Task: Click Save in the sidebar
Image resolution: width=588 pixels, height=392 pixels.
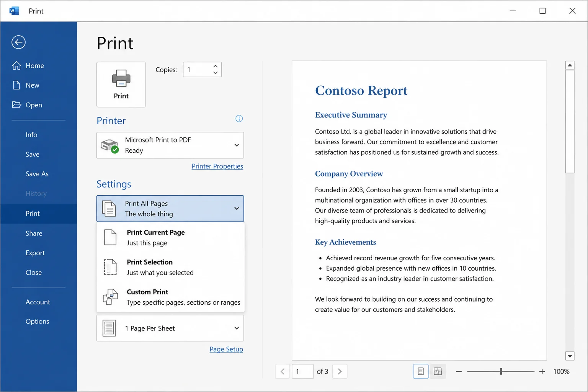Action: click(x=38, y=154)
